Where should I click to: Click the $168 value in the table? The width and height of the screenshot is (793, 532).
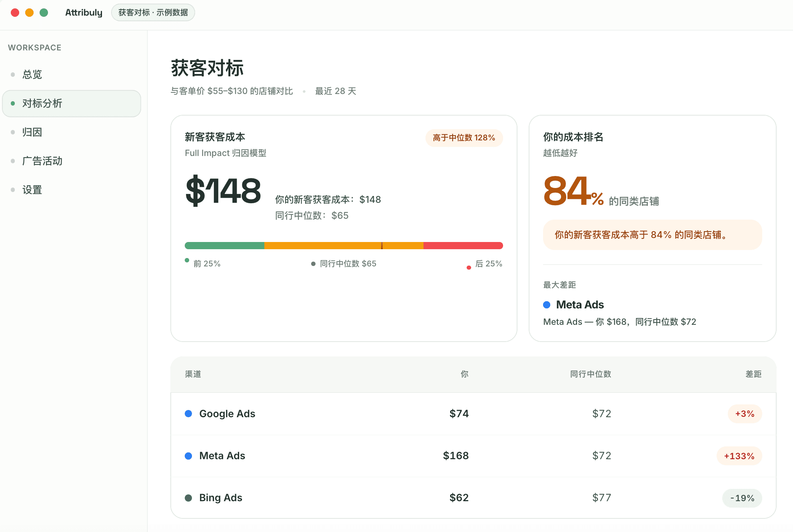pos(455,456)
